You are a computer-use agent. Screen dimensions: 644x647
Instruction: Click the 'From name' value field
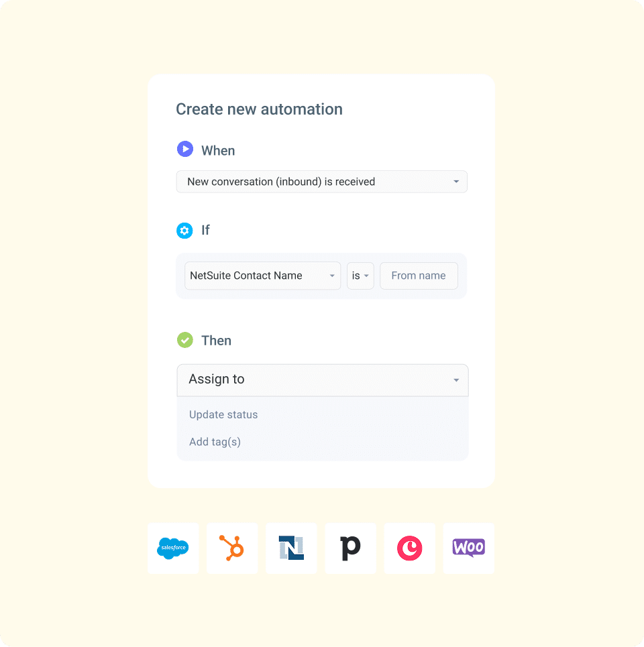[419, 276]
